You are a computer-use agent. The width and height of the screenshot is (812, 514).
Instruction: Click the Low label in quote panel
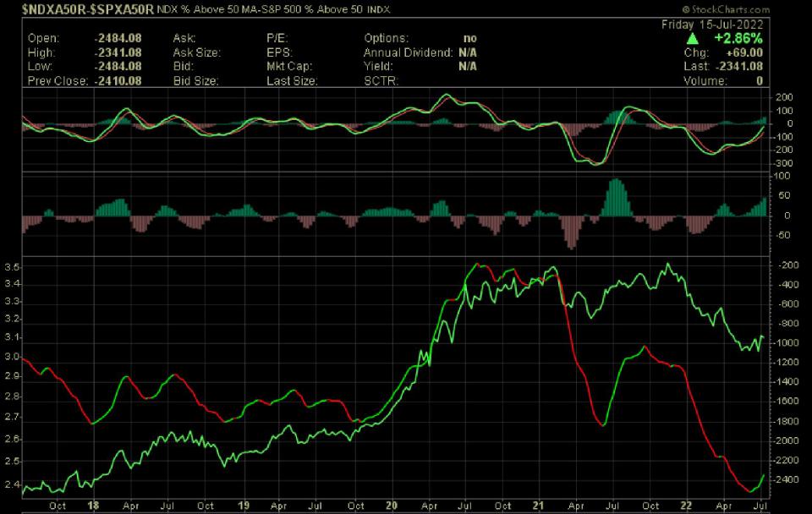pyautogui.click(x=40, y=66)
